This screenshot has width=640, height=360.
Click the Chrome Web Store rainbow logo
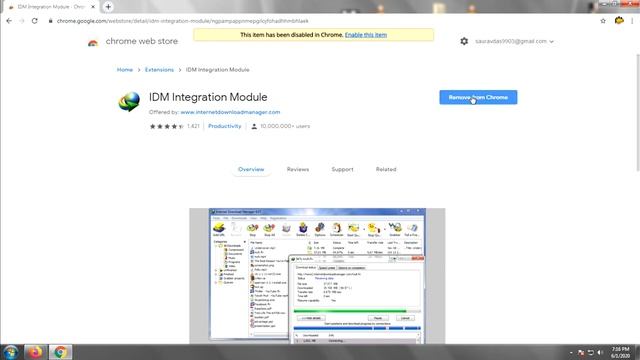(x=93, y=42)
